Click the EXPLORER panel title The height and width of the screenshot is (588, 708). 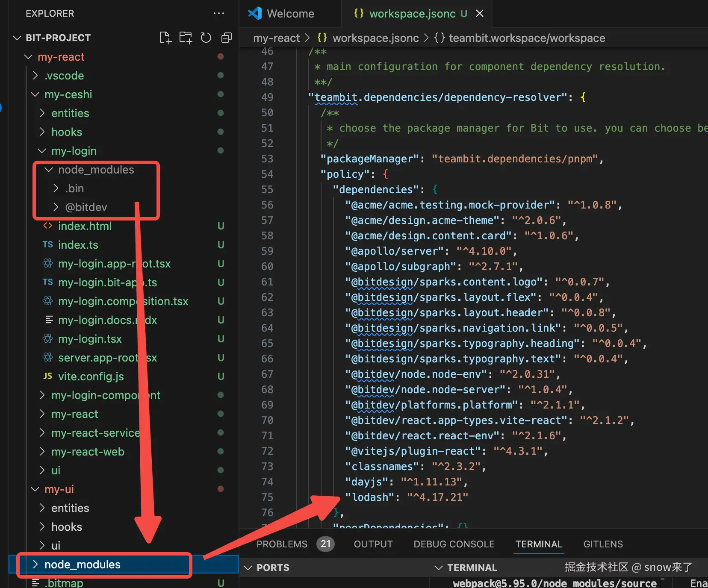pos(50,14)
